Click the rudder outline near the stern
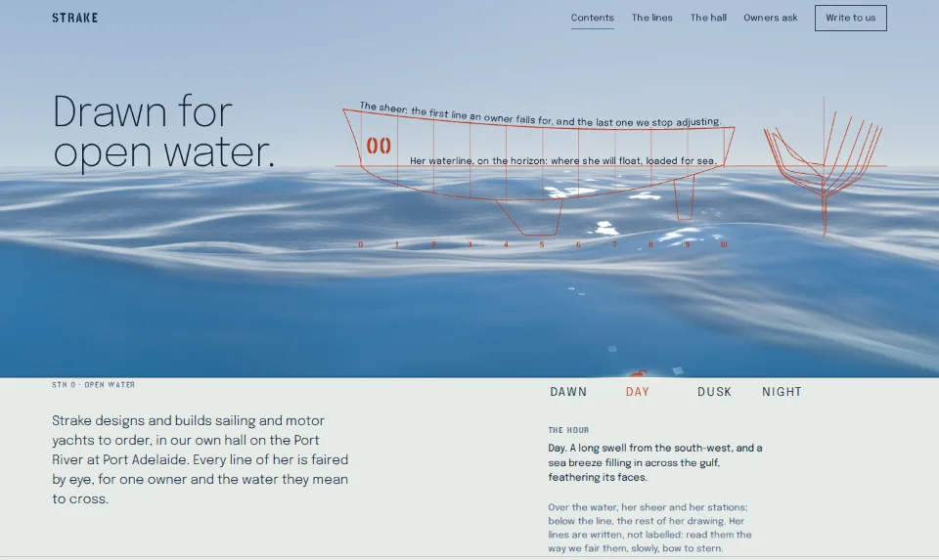The width and height of the screenshot is (939, 560). pos(685,198)
